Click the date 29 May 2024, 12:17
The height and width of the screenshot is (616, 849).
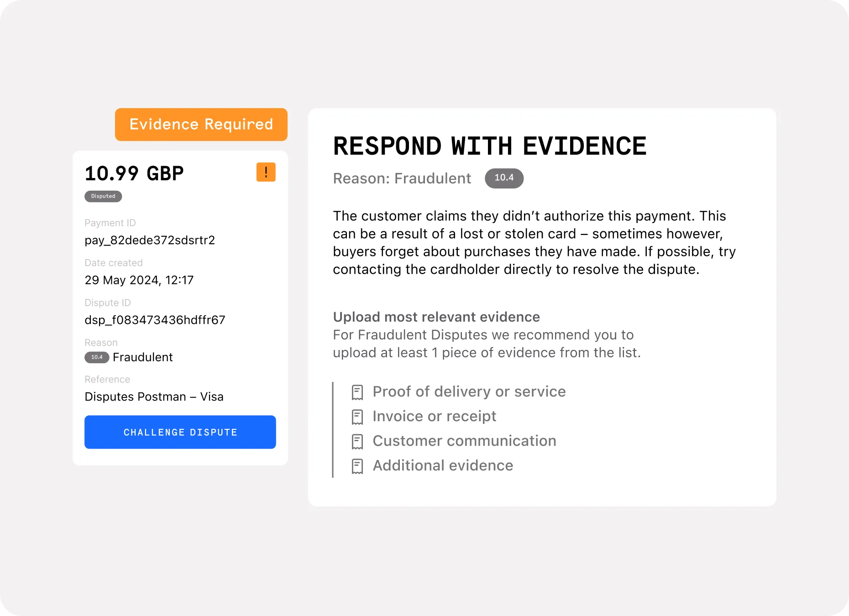pyautogui.click(x=139, y=280)
